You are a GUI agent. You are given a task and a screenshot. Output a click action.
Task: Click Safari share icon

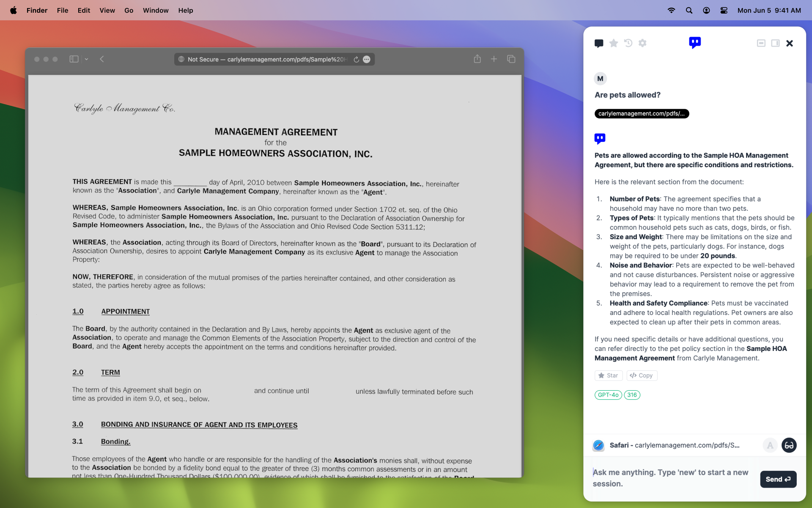pyautogui.click(x=477, y=59)
